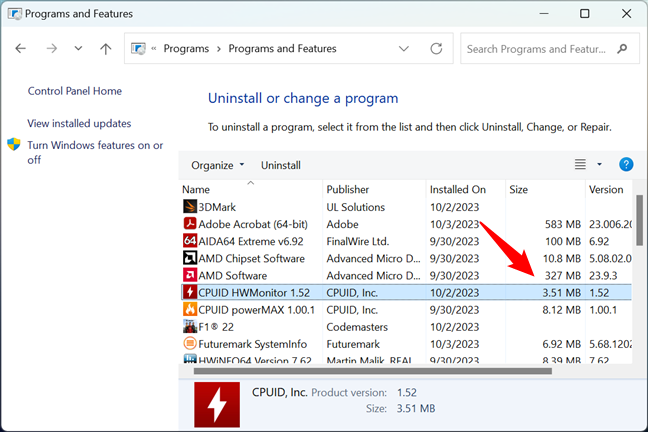This screenshot has height=432, width=648.
Task: Select Futuremark SystemInfo entry name
Action: coord(253,344)
